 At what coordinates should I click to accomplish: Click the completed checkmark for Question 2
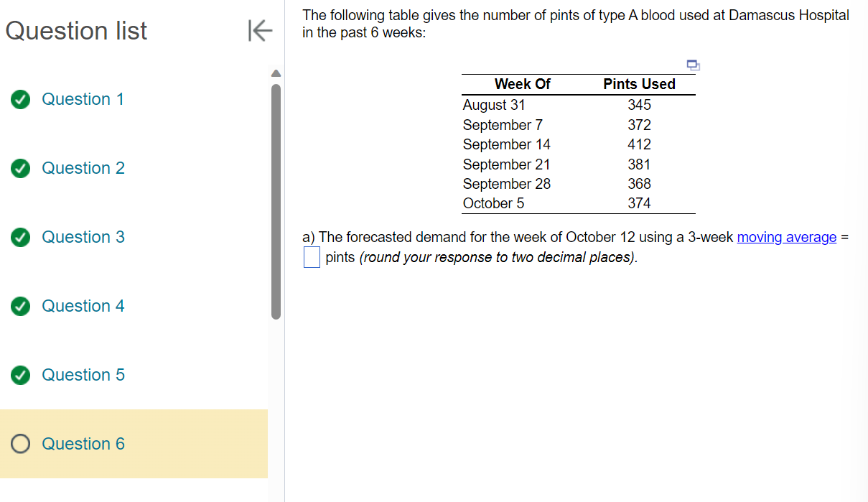tap(20, 168)
